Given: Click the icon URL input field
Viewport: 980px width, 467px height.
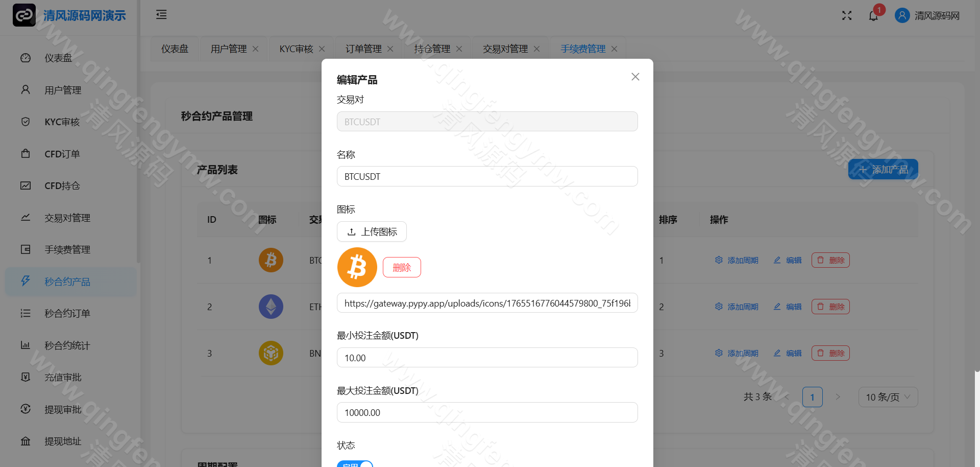Looking at the screenshot, I should coord(487,302).
